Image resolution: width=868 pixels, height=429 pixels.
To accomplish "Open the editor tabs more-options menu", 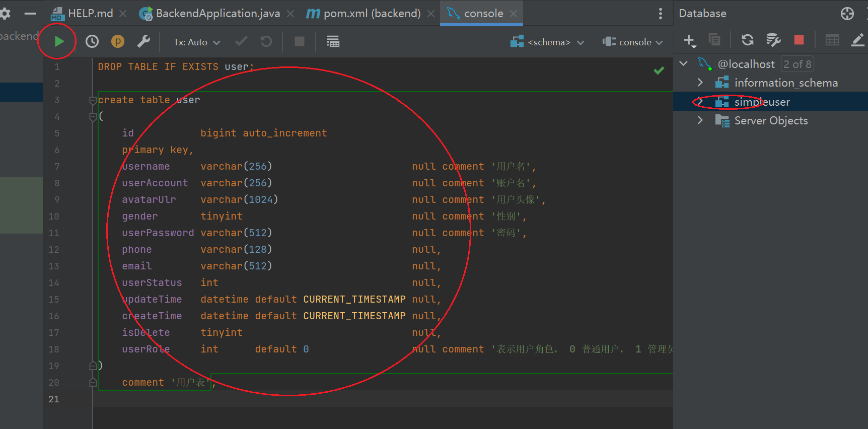I will (x=661, y=14).
